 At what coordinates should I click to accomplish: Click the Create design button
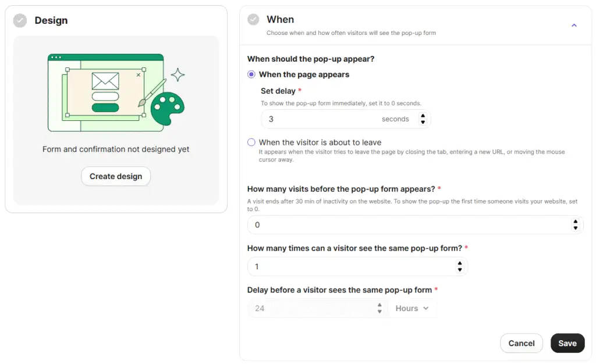click(116, 177)
